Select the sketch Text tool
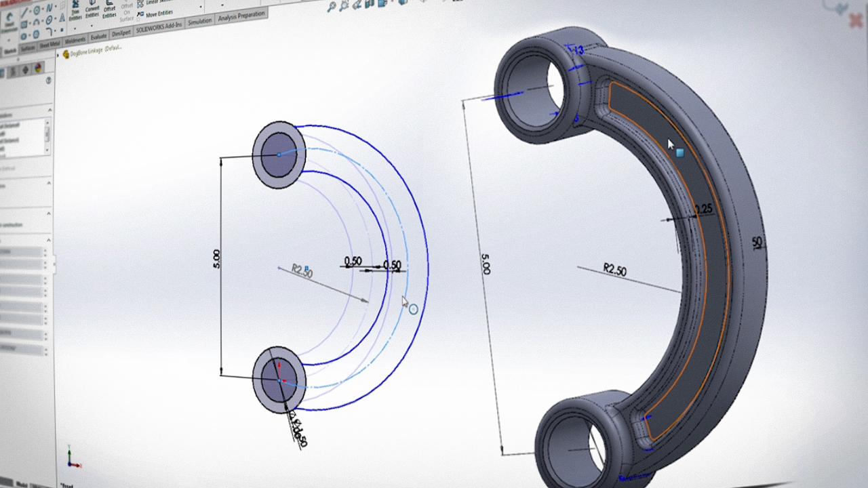Screen dimensions: 868x488 click(x=62, y=18)
